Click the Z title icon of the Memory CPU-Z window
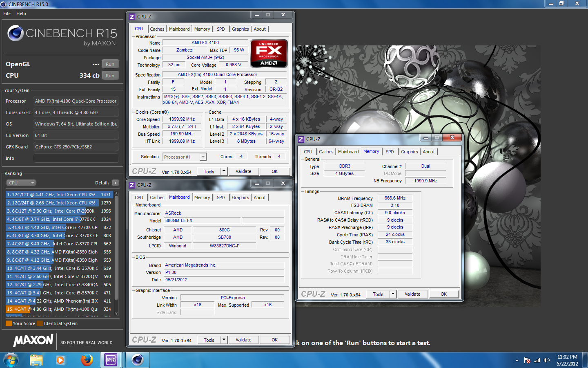Viewport: 588px width, 368px height. (301, 139)
